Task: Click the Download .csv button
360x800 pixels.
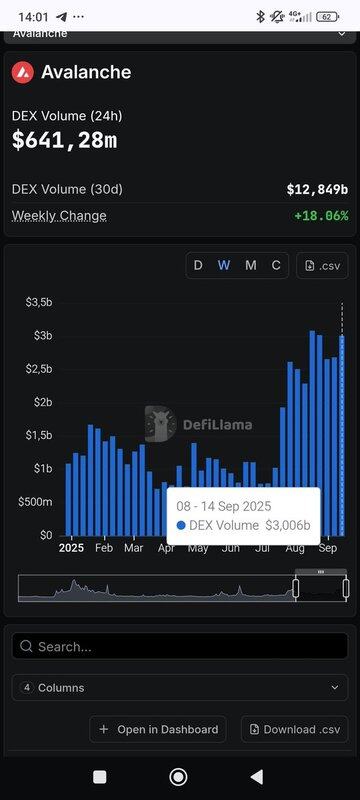Action: click(295, 729)
